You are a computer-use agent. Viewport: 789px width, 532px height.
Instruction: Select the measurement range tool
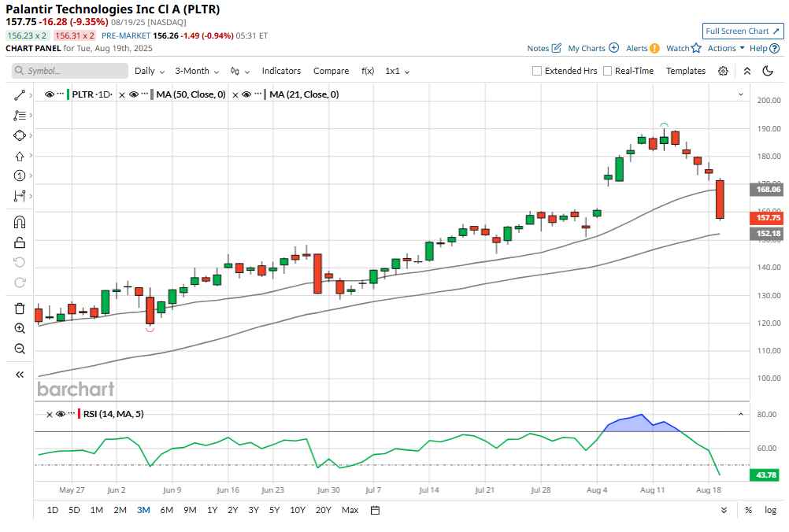click(20, 196)
